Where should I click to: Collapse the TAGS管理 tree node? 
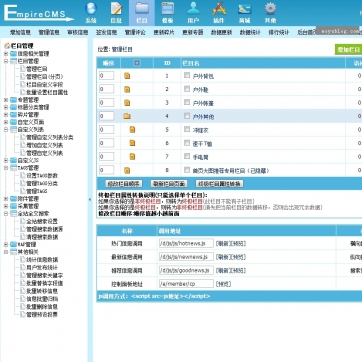point(6,168)
